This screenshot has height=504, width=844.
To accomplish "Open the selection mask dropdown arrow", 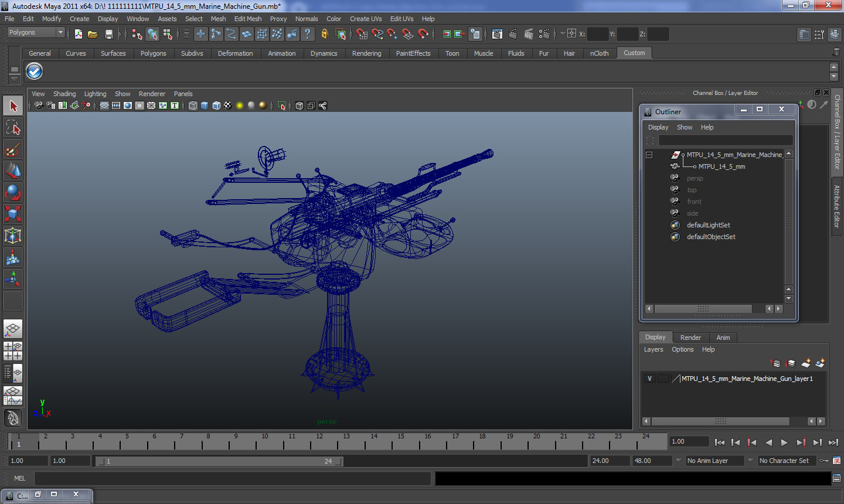I will (186, 34).
